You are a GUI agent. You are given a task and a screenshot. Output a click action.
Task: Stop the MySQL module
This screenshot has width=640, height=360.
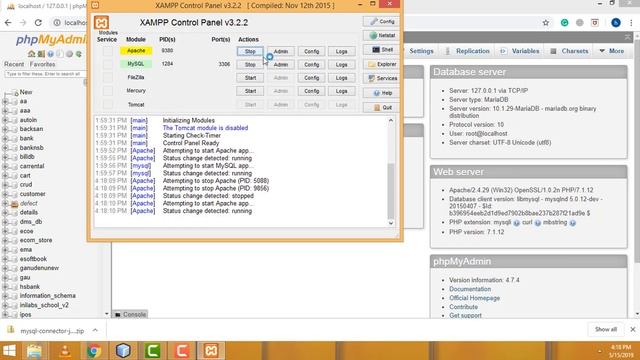click(x=250, y=64)
